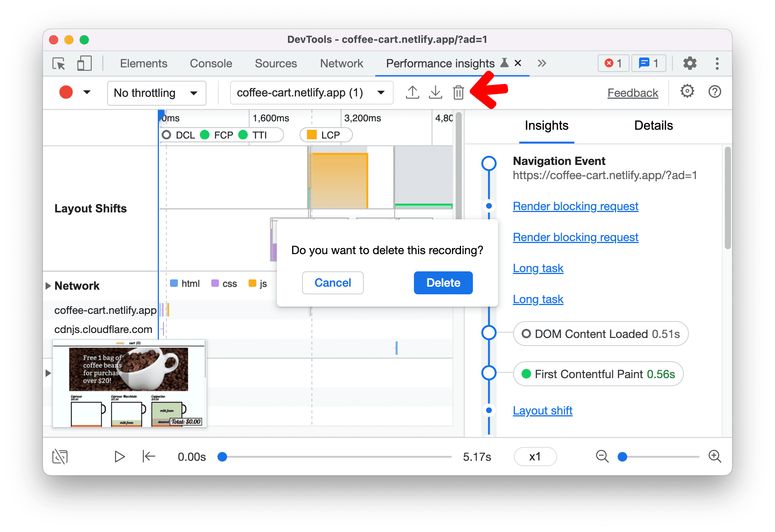Click the more options chevron icon
The width and height of the screenshot is (775, 532).
pos(542,63)
